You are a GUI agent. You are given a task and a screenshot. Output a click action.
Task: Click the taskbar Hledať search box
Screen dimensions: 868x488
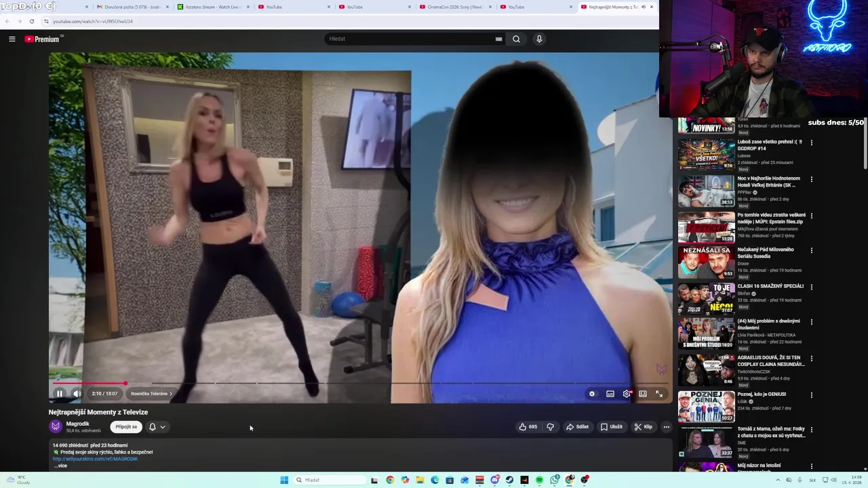[330, 480]
